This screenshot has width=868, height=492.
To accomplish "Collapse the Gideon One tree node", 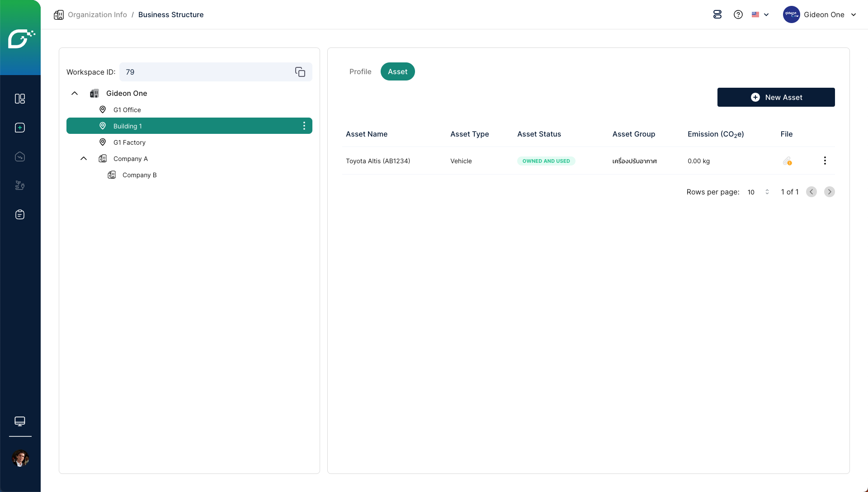I will (x=75, y=93).
